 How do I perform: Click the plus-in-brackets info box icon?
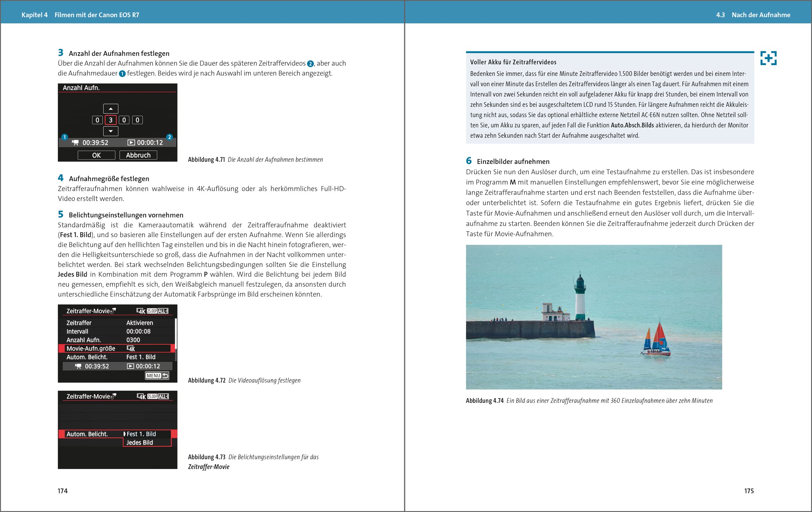click(x=768, y=58)
